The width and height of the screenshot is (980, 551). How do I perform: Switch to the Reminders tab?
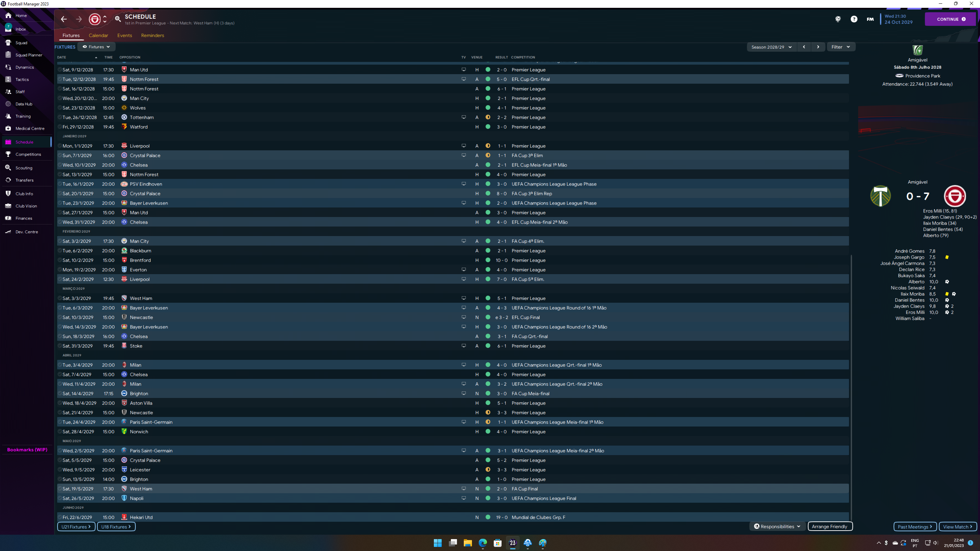coord(152,35)
